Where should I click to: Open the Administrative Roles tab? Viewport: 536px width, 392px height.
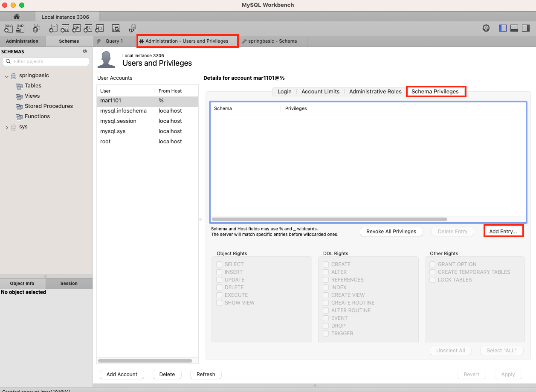click(x=375, y=91)
